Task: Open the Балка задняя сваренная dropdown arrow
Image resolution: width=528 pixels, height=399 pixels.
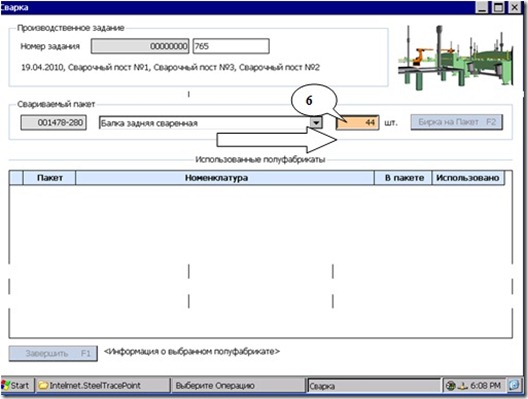Action: [x=316, y=123]
